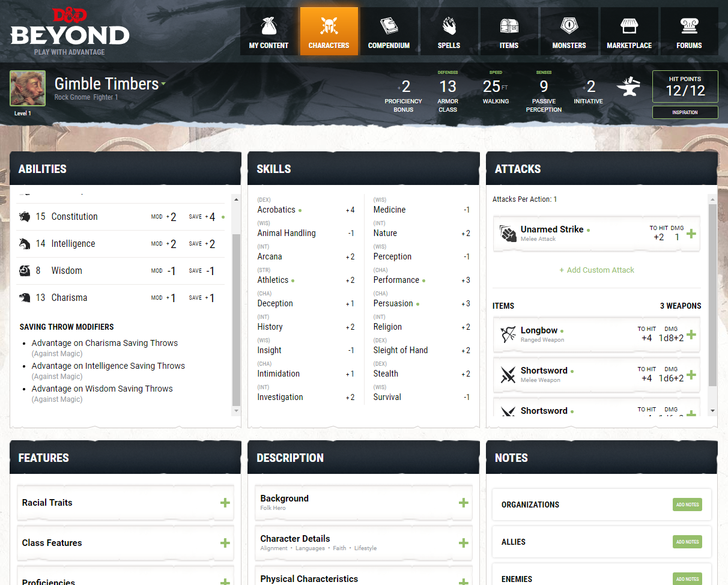Click Advantage on Wisdom Saving Throws text
Screen dimensions: 728x585
(102, 389)
